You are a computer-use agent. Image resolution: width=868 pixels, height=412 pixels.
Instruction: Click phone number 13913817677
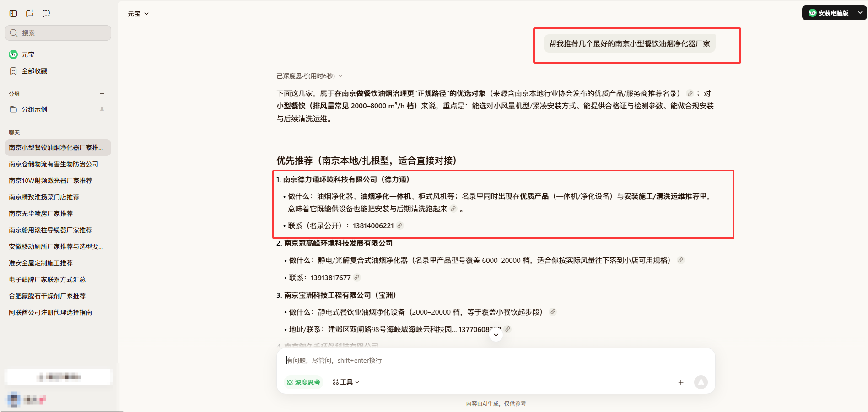click(330, 278)
